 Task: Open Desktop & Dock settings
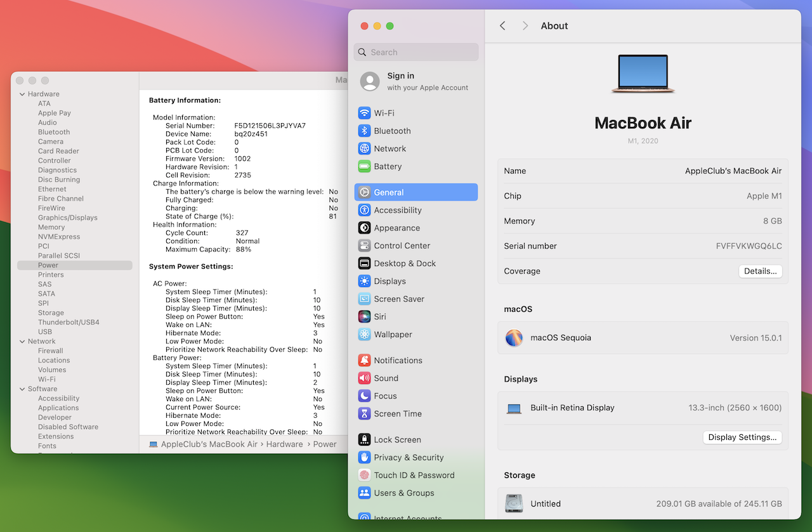pyautogui.click(x=416, y=263)
